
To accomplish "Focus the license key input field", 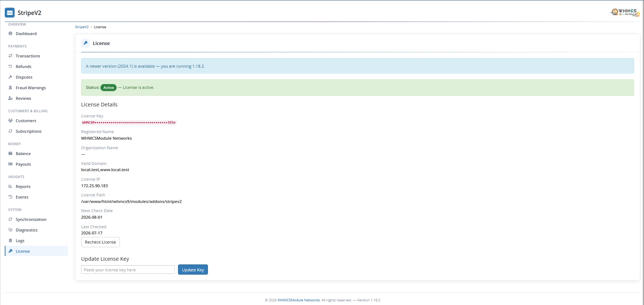I will click(128, 270).
